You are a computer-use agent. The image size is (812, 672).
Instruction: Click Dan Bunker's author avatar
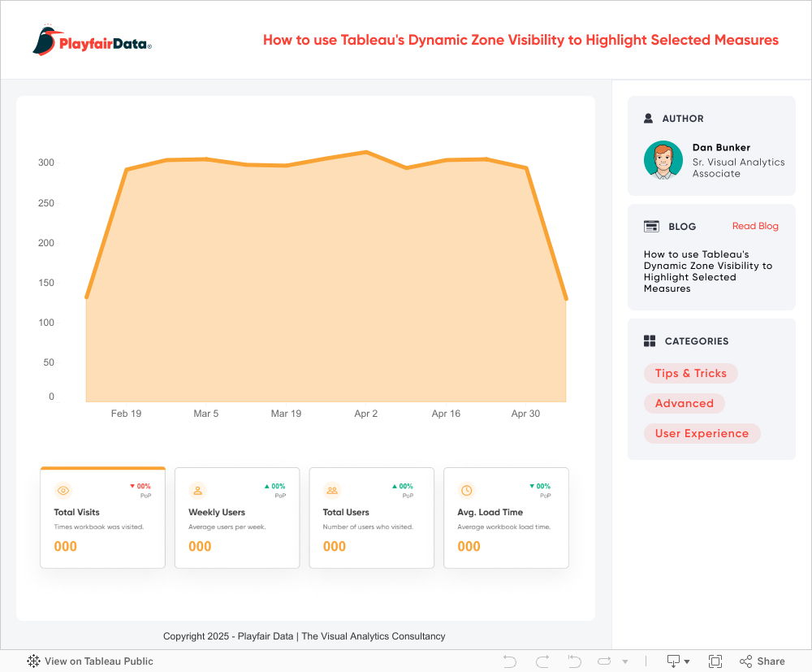click(x=663, y=160)
